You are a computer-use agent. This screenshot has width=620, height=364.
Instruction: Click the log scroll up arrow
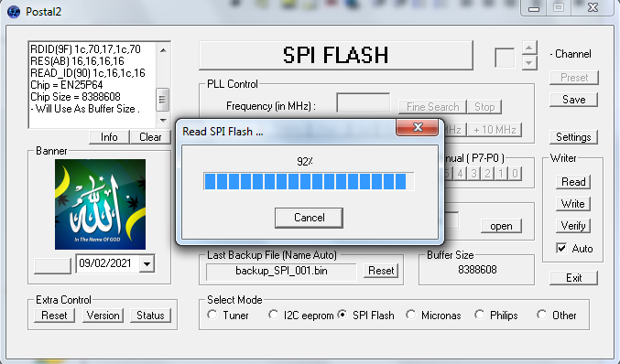pyautogui.click(x=163, y=50)
